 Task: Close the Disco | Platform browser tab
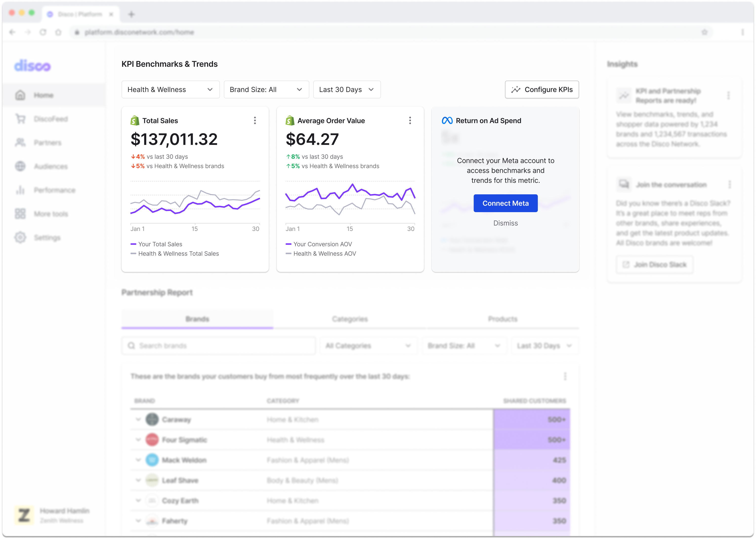point(111,14)
